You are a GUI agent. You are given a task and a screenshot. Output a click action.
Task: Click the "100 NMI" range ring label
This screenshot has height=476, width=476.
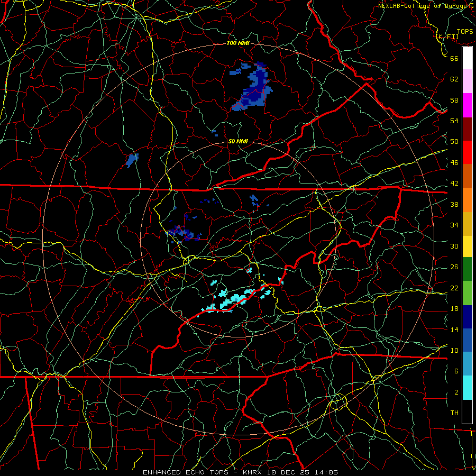(x=238, y=43)
